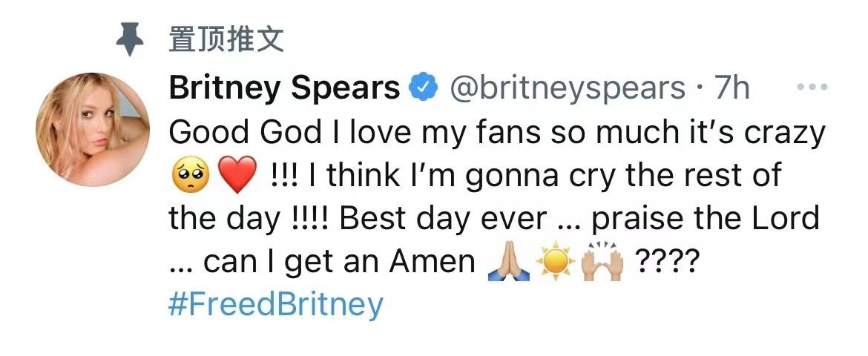This screenshot has width=868, height=356.
Task: Click the 置顶推文 pinned tweet label
Action: (226, 39)
